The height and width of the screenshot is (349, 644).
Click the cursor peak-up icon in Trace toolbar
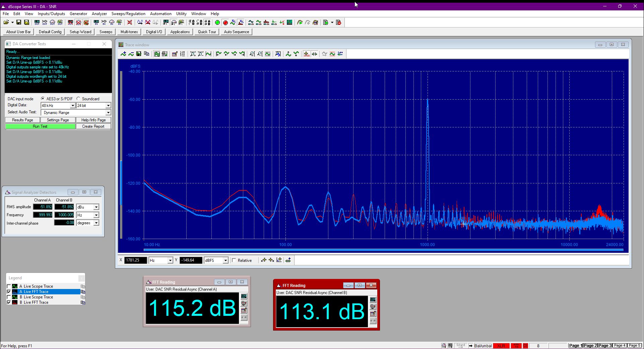click(x=288, y=54)
